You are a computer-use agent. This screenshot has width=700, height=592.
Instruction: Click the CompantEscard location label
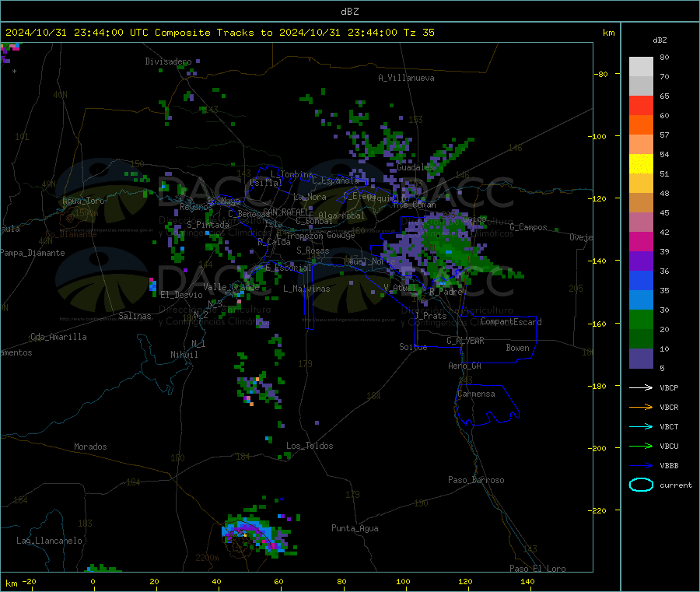pyautogui.click(x=511, y=322)
